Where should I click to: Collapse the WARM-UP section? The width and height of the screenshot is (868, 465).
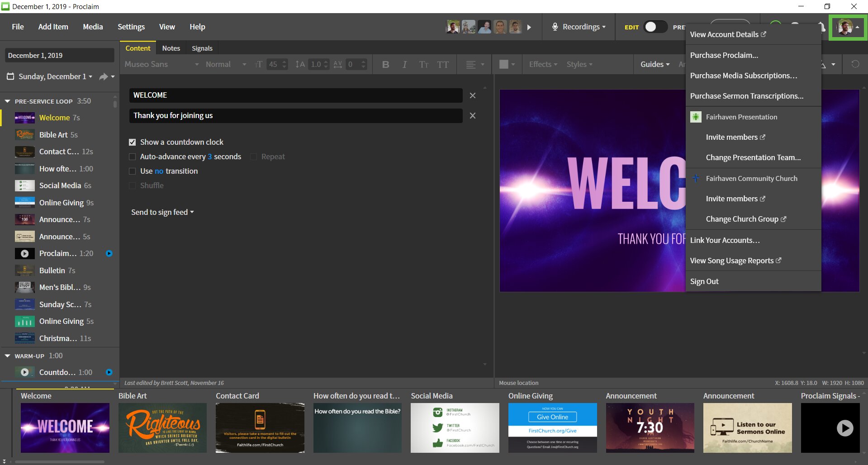7,356
